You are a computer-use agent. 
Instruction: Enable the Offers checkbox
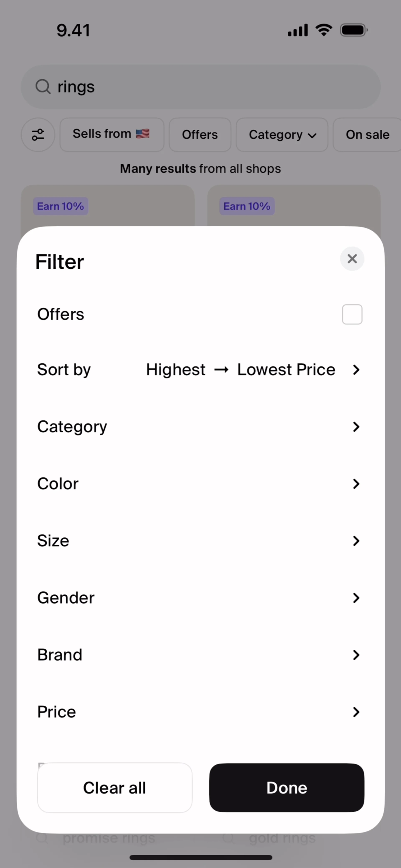coord(352,314)
